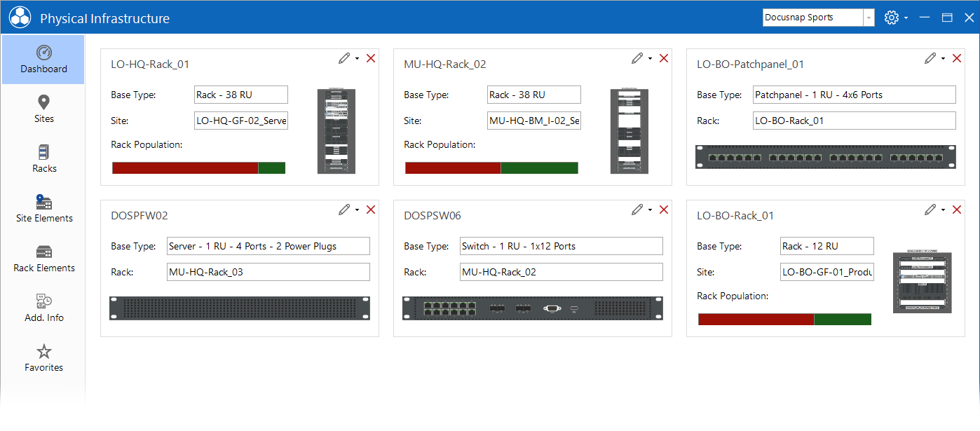Edit the LO-BO-Rack_01 card with the pencil
The width and height of the screenshot is (980, 431).
[930, 210]
